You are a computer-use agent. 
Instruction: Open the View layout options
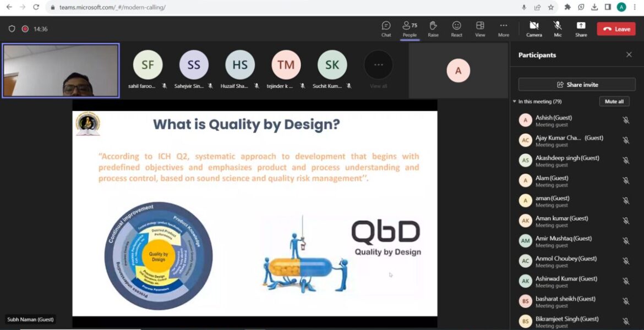point(480,29)
